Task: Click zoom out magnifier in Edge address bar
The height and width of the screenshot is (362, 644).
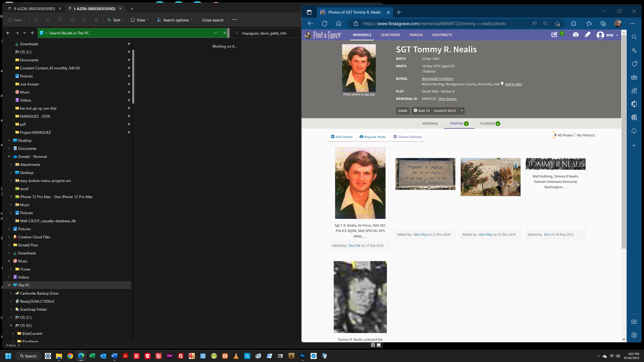Action: [x=546, y=23]
